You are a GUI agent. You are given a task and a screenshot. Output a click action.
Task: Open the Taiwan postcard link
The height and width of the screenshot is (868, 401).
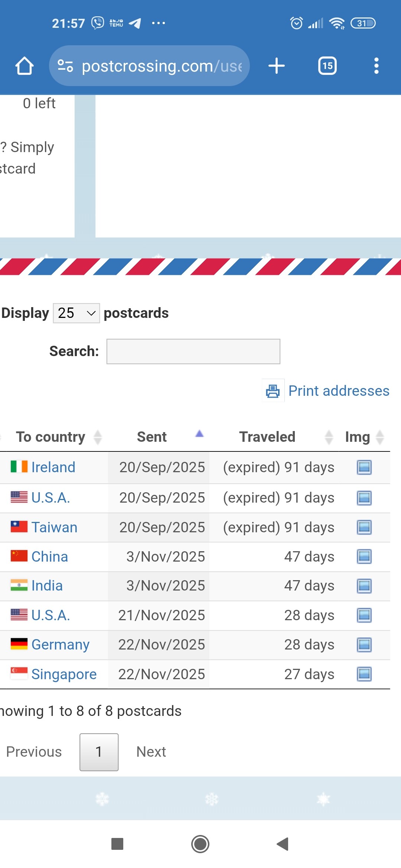click(x=54, y=527)
